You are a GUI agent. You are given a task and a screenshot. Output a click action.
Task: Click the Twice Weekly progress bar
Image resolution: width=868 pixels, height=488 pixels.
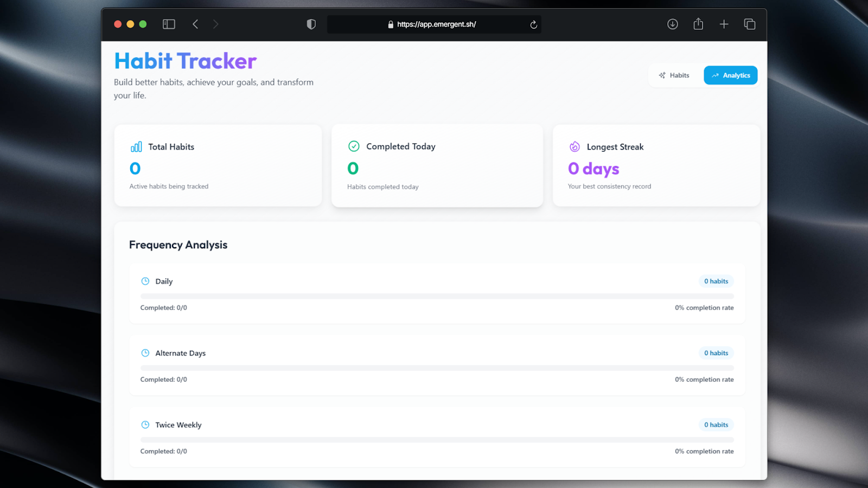coord(437,440)
